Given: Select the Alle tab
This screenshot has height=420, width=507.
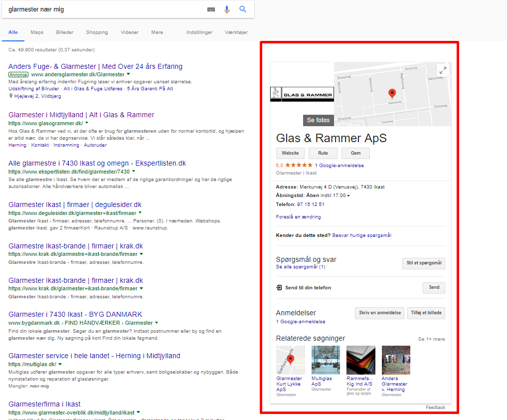Looking at the screenshot, I should click(x=13, y=32).
